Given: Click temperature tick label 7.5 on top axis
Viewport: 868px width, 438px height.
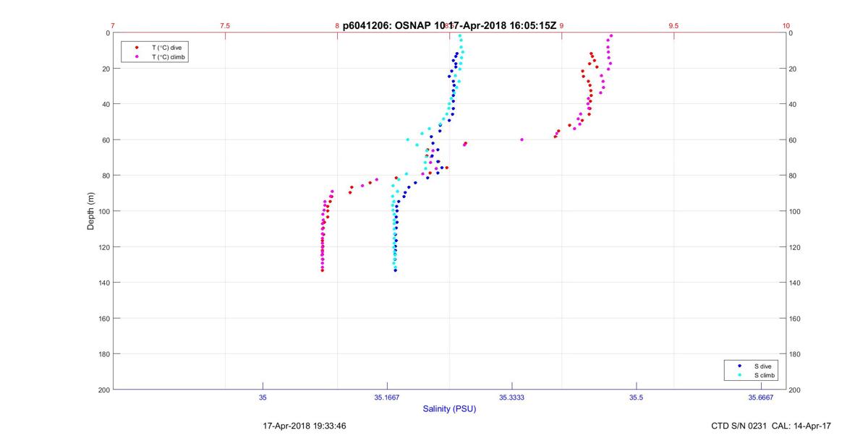Looking at the screenshot, I should [x=225, y=25].
